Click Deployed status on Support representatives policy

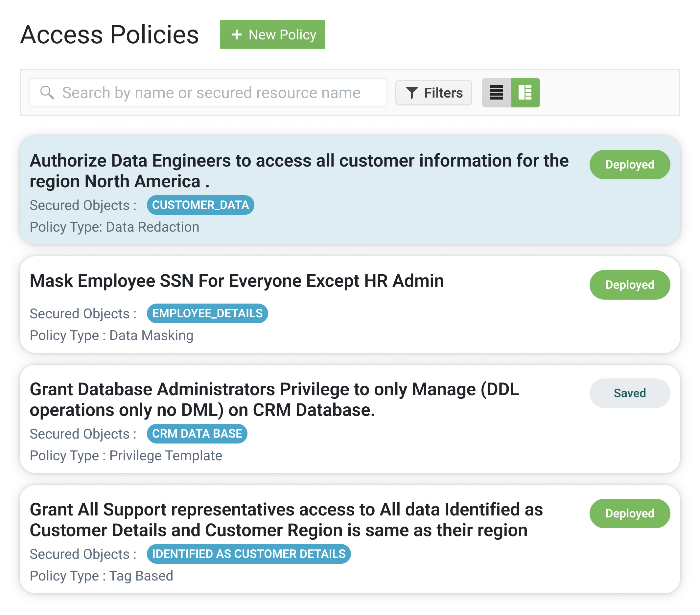coord(629,513)
